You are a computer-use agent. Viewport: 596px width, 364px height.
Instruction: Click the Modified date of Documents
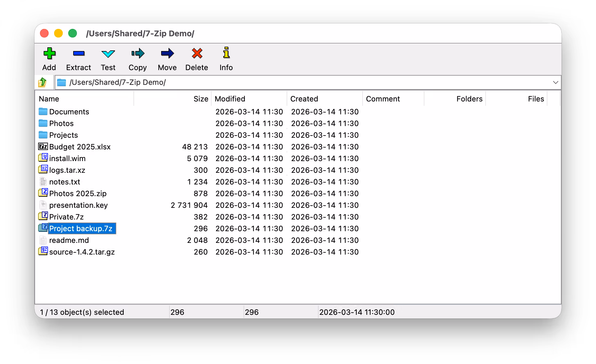(249, 112)
